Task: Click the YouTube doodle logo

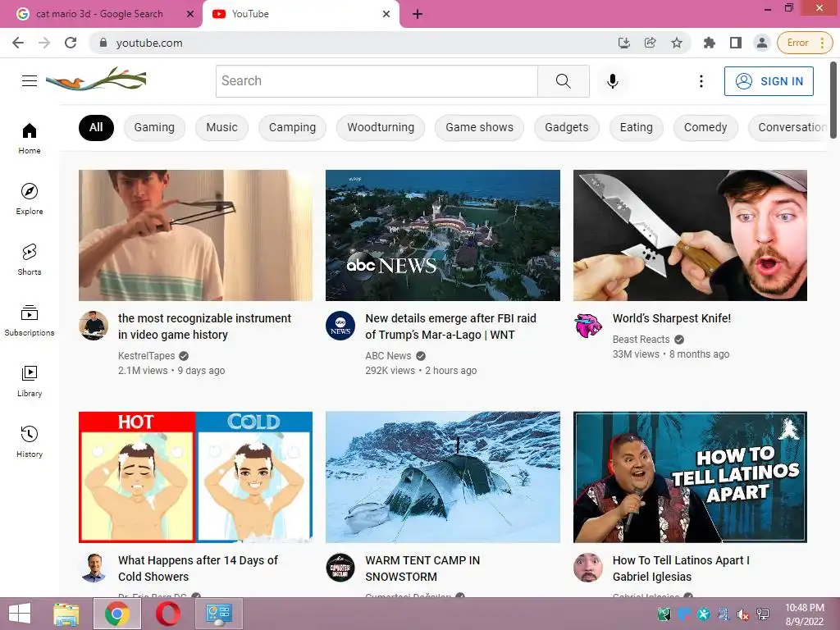Action: point(96,80)
